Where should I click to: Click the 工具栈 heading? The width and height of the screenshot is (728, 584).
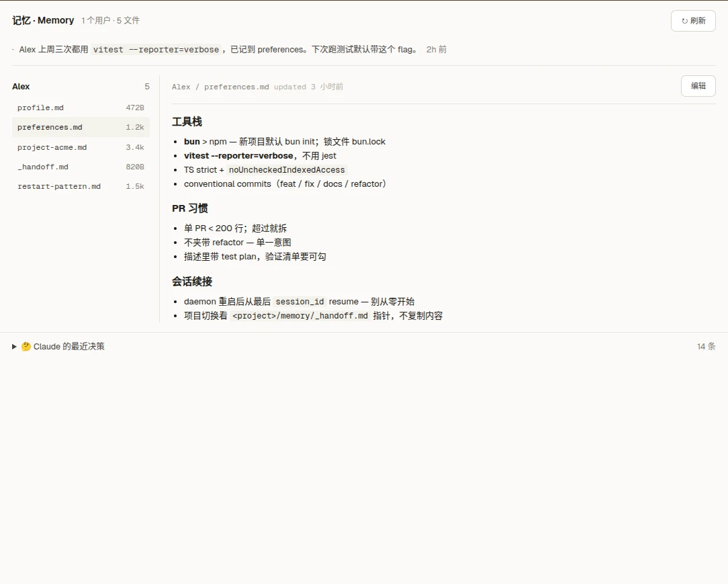[x=187, y=122]
